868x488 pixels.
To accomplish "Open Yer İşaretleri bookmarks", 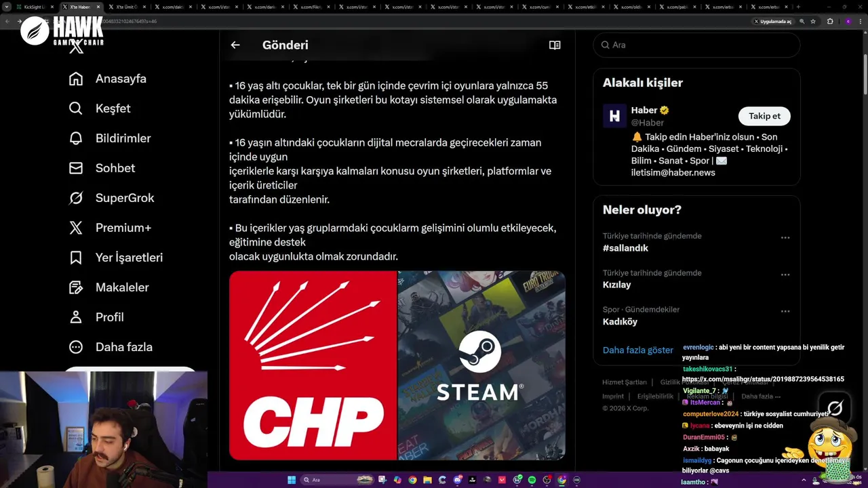I will click(x=116, y=258).
